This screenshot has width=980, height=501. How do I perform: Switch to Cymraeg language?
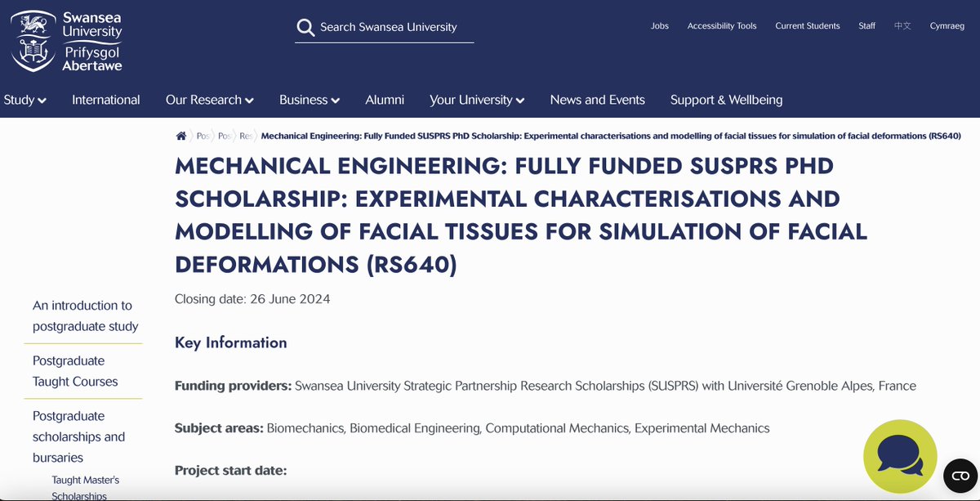[947, 26]
